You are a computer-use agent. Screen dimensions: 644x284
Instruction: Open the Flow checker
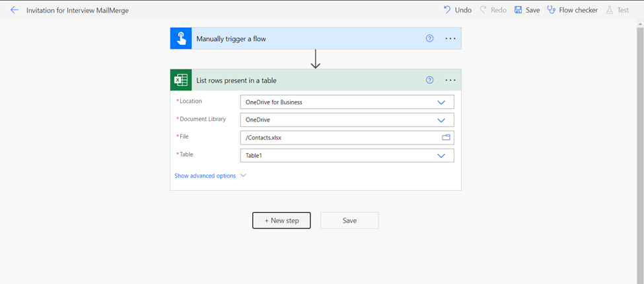click(573, 10)
